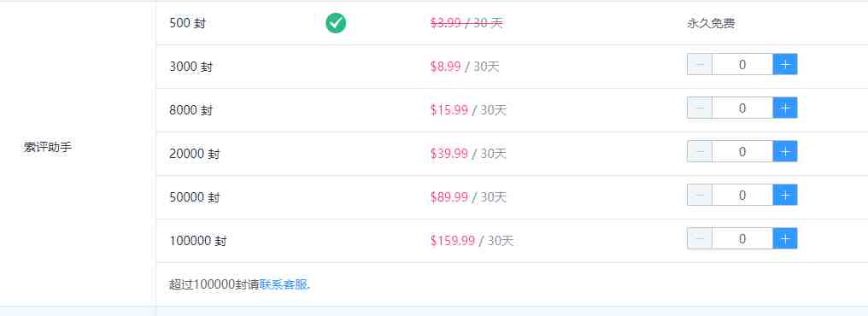Select quantity input of 20000 封 row

coord(742,152)
